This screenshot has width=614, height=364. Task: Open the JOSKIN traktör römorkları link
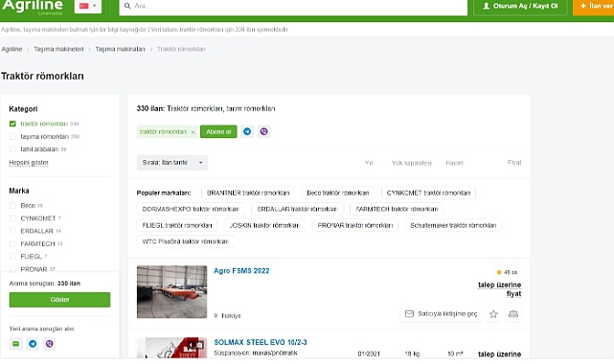264,225
